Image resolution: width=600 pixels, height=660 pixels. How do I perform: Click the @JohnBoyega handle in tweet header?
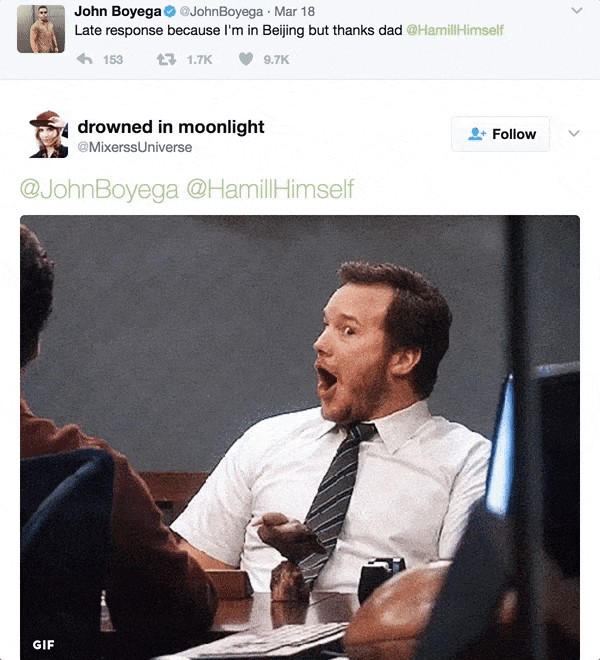(221, 11)
